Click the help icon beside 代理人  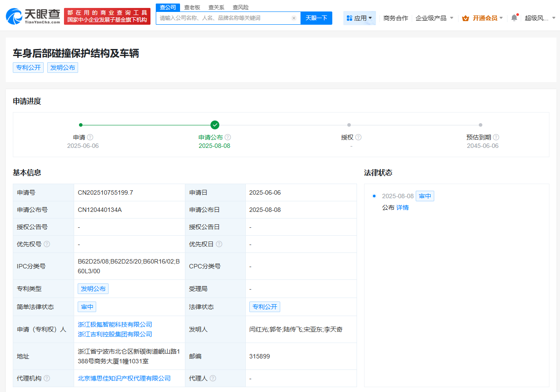(x=213, y=378)
